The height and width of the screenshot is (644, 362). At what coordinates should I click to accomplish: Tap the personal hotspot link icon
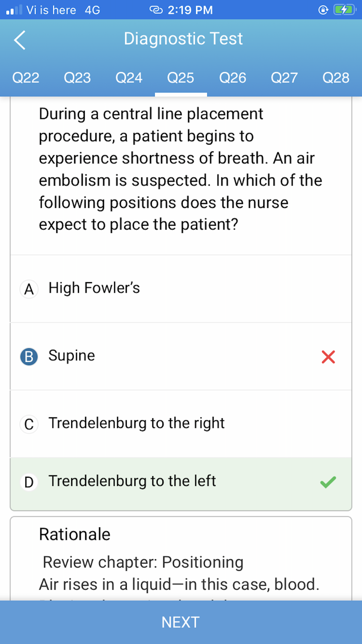pos(156,10)
